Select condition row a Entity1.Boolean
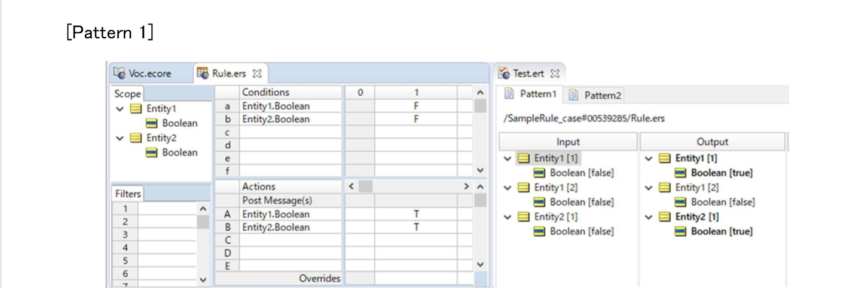This screenshot has width=868, height=288. [x=291, y=106]
